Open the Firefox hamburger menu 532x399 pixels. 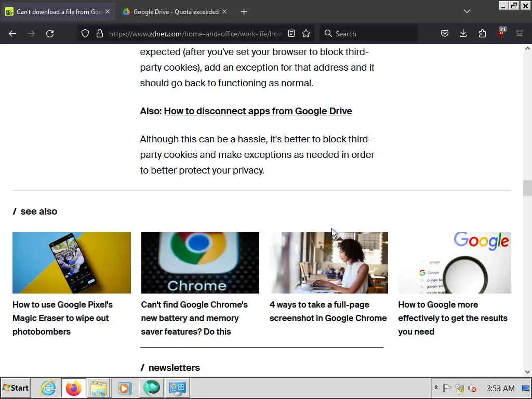520,33
